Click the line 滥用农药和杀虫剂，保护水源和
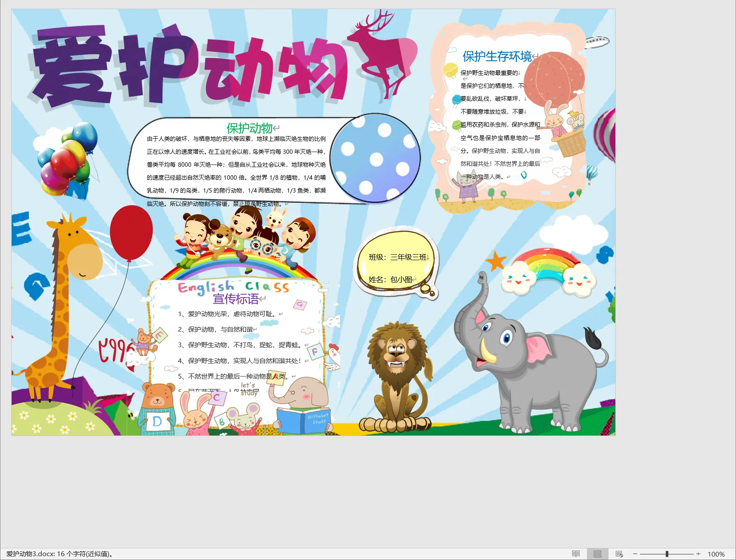 coord(500,124)
